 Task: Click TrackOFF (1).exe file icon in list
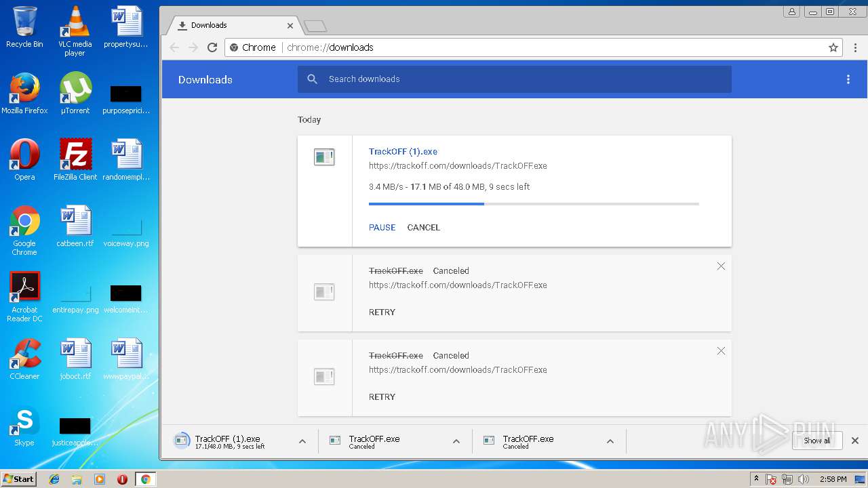pos(324,157)
